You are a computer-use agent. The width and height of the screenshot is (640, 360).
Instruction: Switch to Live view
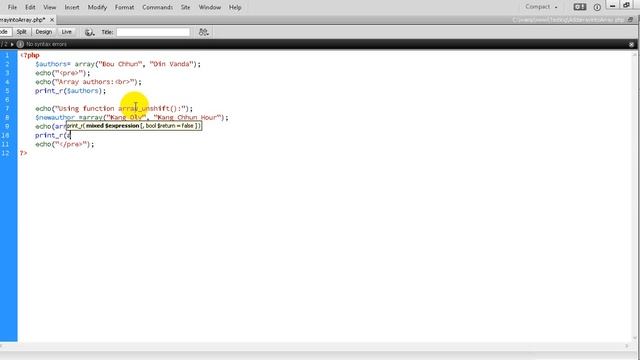(67, 32)
